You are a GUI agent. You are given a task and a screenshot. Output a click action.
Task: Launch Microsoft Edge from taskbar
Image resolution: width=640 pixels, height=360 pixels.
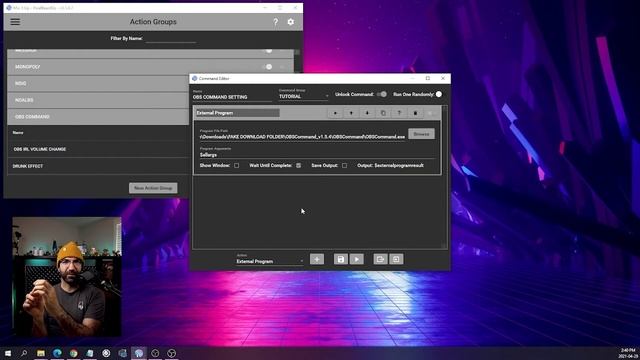pos(57,353)
